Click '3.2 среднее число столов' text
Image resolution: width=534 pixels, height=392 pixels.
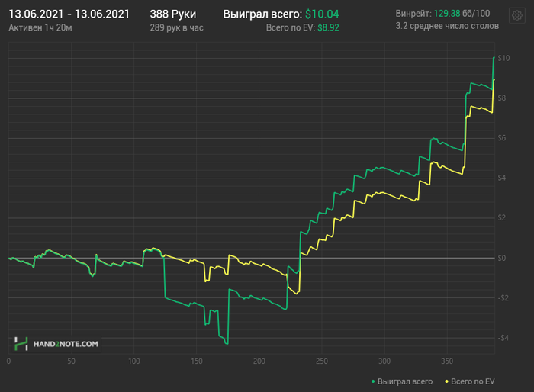[x=447, y=26]
